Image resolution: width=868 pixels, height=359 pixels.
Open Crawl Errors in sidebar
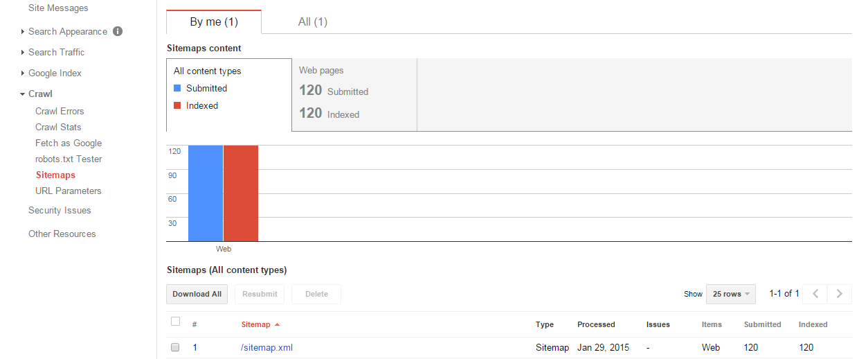pyautogui.click(x=60, y=111)
